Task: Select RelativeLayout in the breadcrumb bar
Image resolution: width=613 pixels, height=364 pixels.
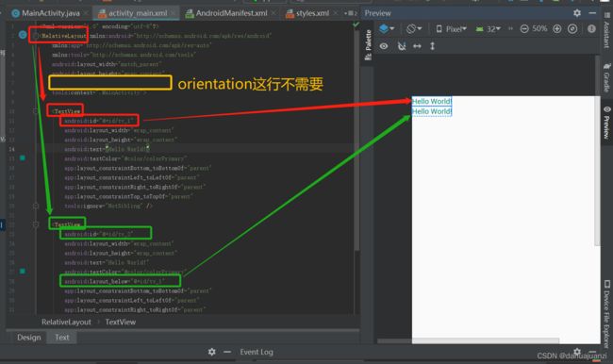Action: 66,323
